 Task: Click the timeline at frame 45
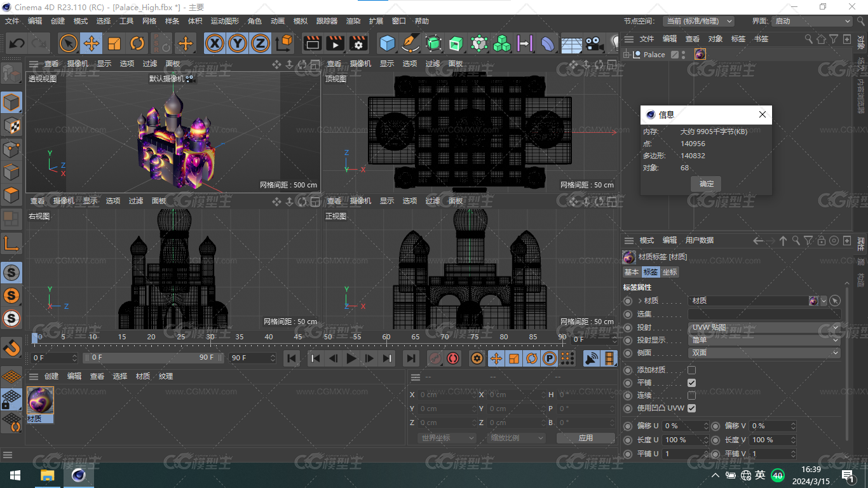[298, 337]
